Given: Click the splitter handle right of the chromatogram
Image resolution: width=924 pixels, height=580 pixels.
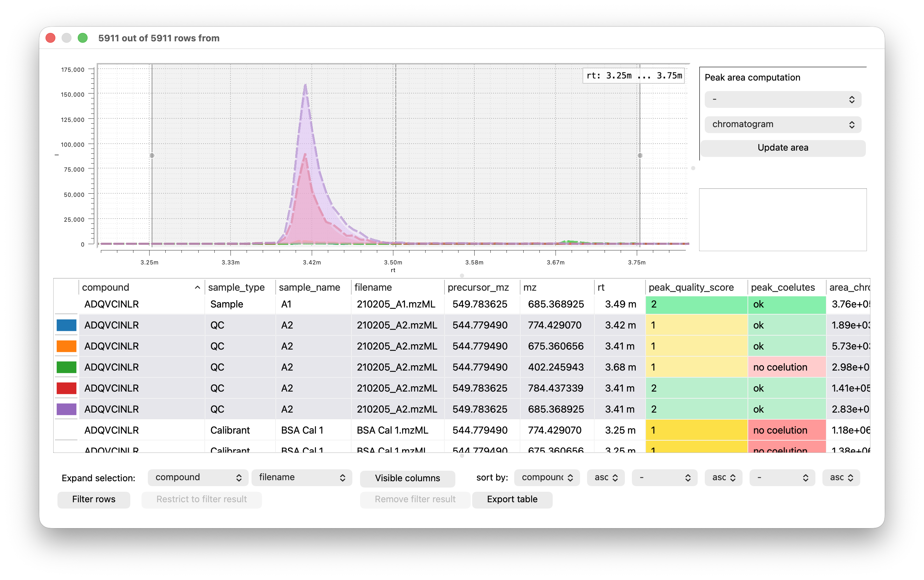Looking at the screenshot, I should [693, 168].
